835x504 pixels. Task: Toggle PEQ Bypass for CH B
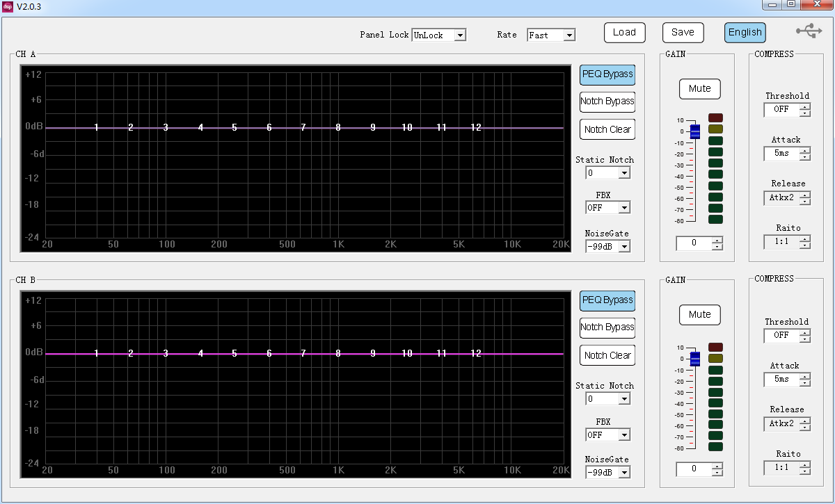click(x=607, y=300)
